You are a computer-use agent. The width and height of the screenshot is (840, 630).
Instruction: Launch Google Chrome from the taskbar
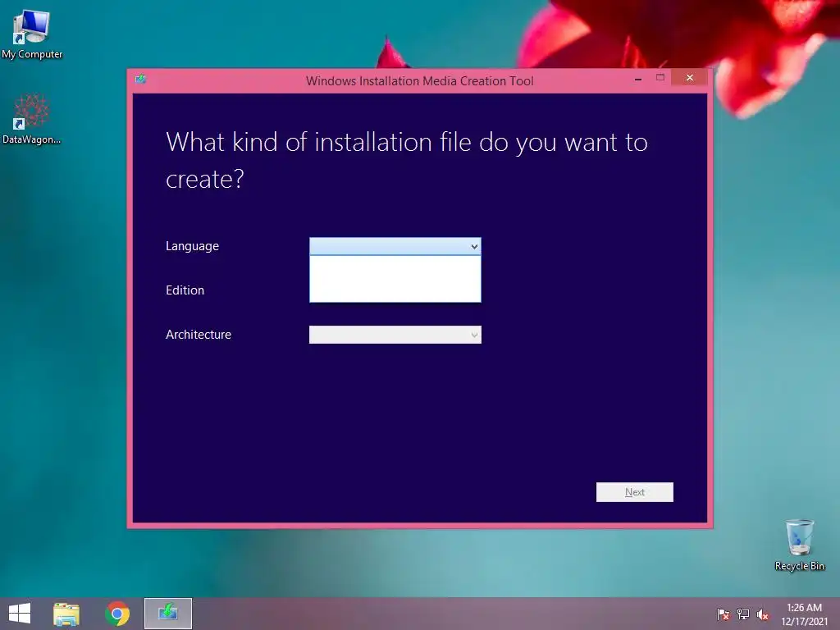[117, 614]
